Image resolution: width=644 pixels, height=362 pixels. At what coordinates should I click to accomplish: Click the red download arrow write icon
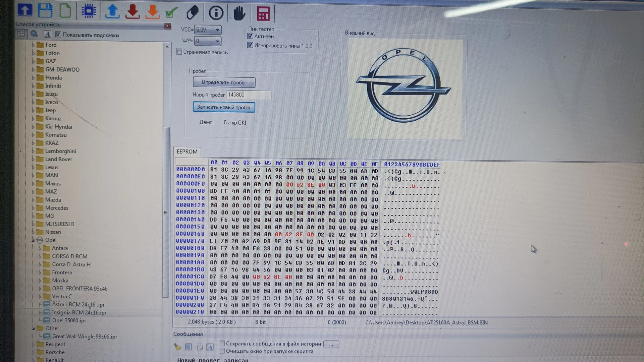click(x=132, y=12)
